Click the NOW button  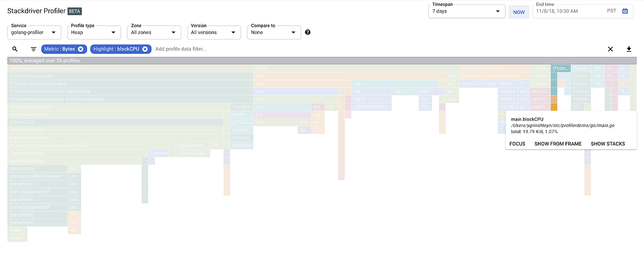click(x=519, y=12)
